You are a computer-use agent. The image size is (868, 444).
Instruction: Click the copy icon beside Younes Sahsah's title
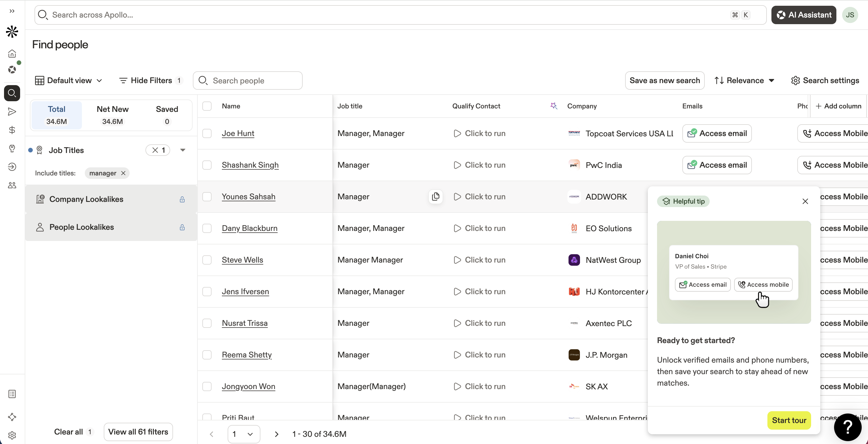click(435, 196)
